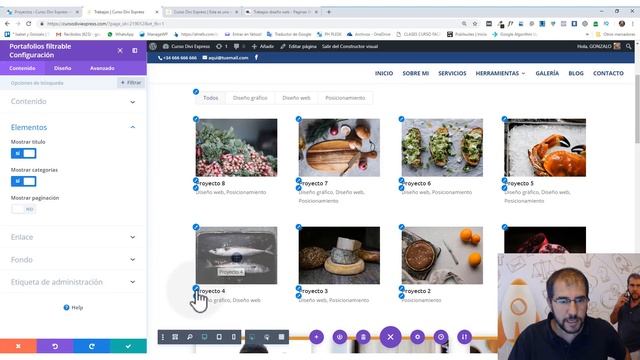Click the panel snap/expand icon in settings header
The width and height of the screenshot is (640, 360).
pyautogui.click(x=135, y=51)
